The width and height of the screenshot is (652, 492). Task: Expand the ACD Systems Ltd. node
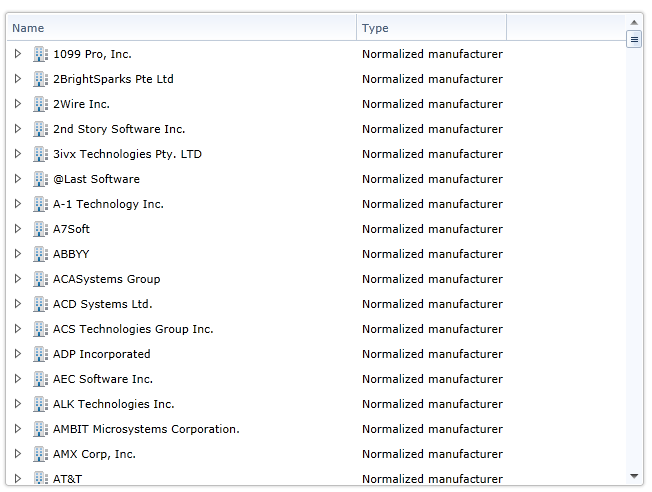(17, 304)
